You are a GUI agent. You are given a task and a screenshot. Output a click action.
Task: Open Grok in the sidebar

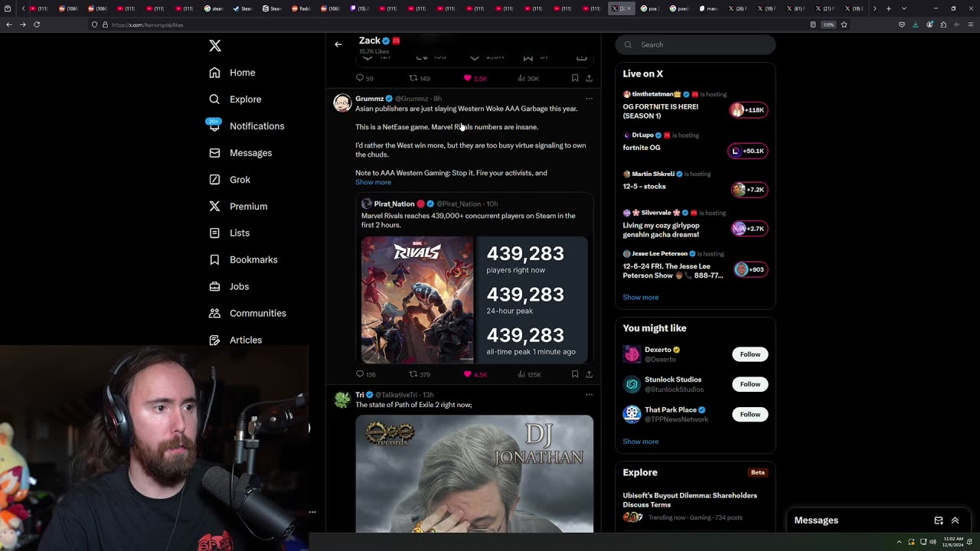point(229,180)
